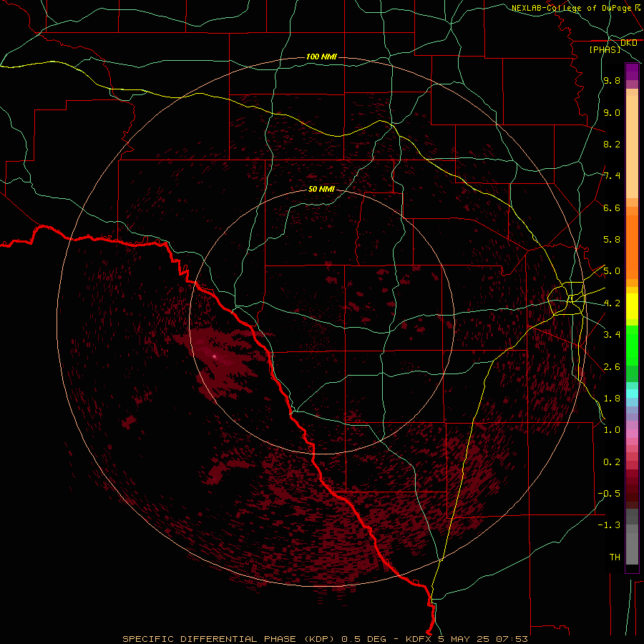Click the 5.0 scale value
The height and width of the screenshot is (644, 644).
pos(612,271)
